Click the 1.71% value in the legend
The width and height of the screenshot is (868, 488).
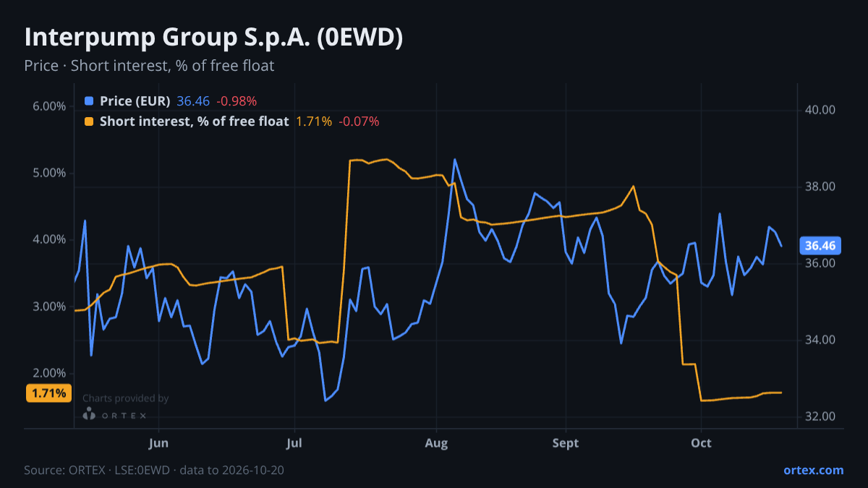(x=314, y=121)
